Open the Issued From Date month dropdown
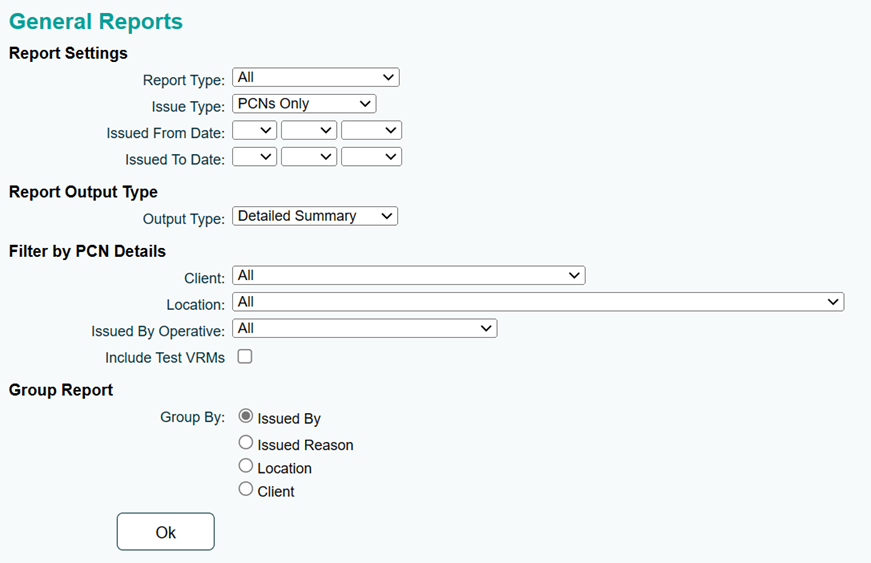The width and height of the screenshot is (871, 563). (x=309, y=130)
